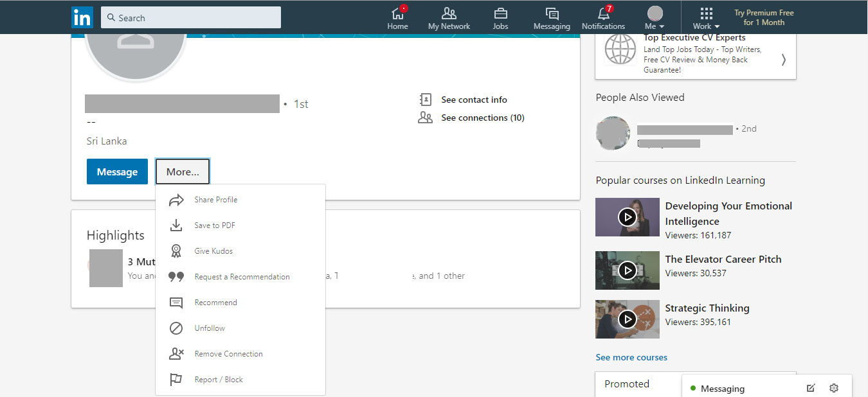868x397 pixels.
Task: Choose Report / Block from the menu
Action: 220,379
